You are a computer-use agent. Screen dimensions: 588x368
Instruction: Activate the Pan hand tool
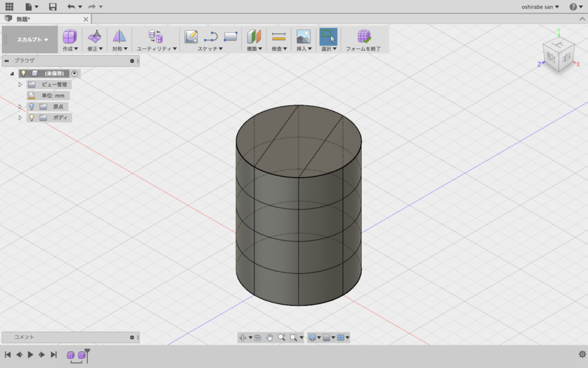click(x=270, y=338)
